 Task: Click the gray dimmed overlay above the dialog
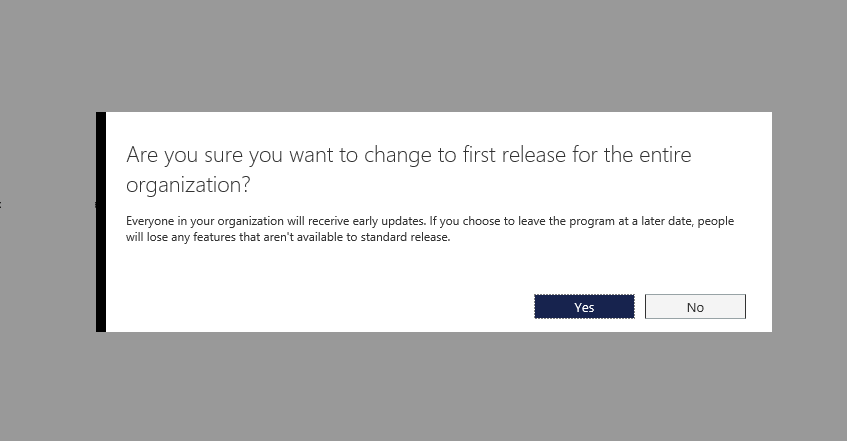point(423,55)
